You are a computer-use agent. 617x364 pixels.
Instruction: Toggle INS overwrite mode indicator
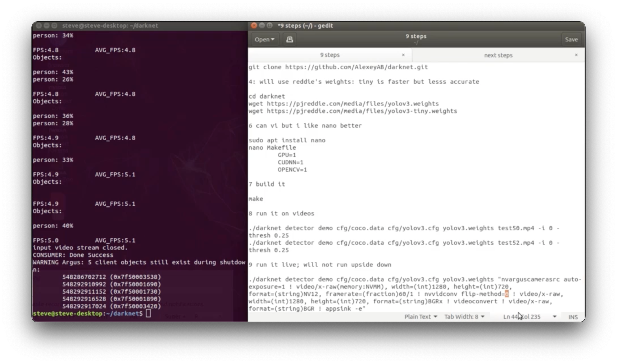tap(573, 317)
